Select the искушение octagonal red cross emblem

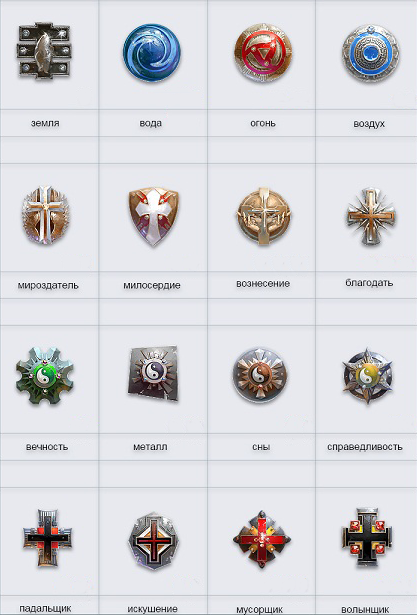[x=153, y=541]
